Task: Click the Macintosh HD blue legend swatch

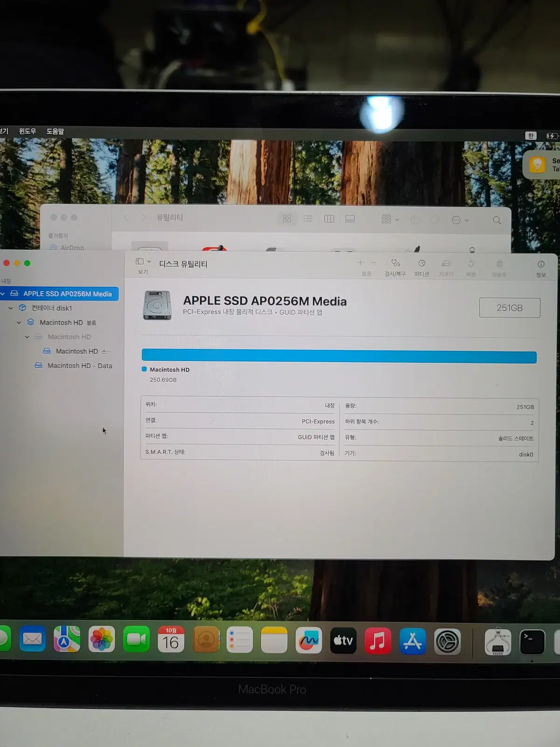Action: tap(144, 369)
